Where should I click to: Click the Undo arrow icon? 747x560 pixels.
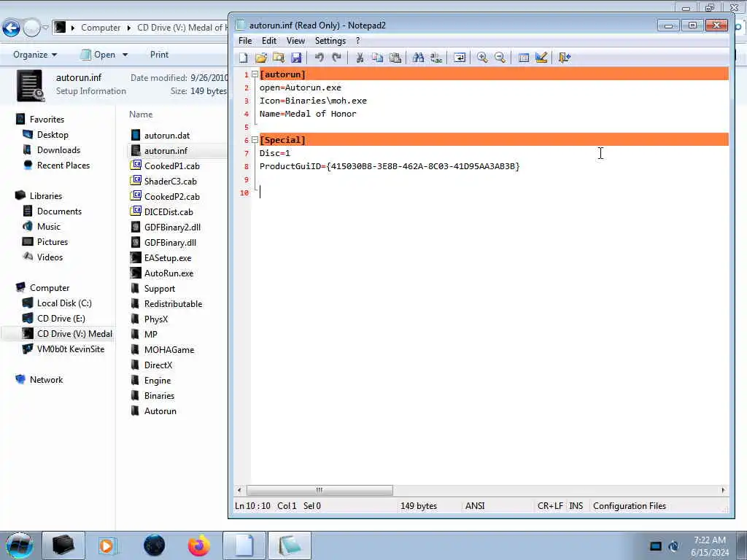pyautogui.click(x=320, y=58)
